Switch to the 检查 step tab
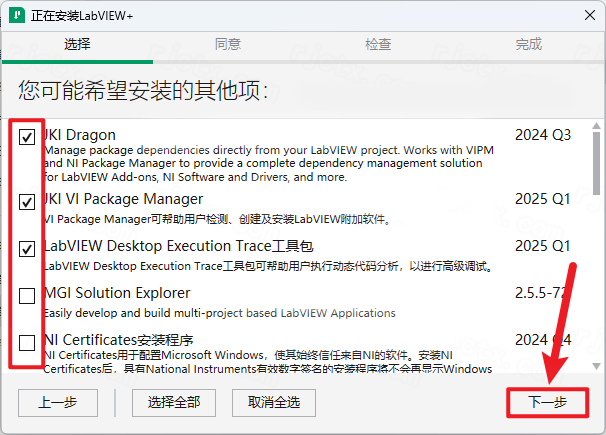Screen dimensions: 606x435 378,44
